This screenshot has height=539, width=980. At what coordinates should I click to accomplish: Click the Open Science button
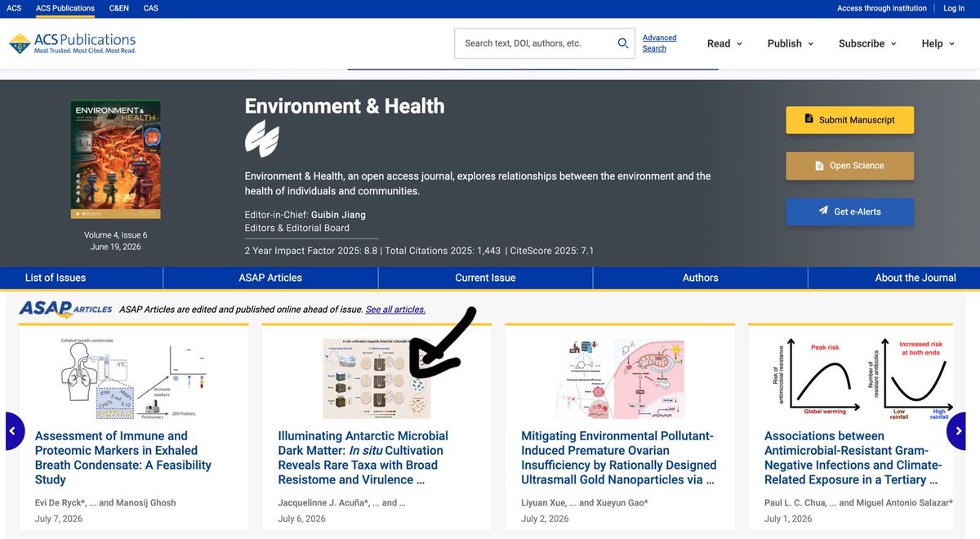(849, 166)
